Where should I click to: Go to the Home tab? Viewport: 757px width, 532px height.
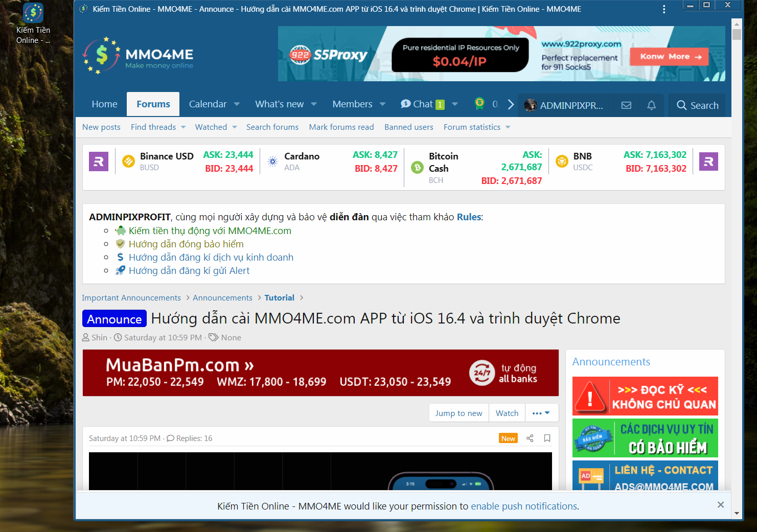[105, 104]
